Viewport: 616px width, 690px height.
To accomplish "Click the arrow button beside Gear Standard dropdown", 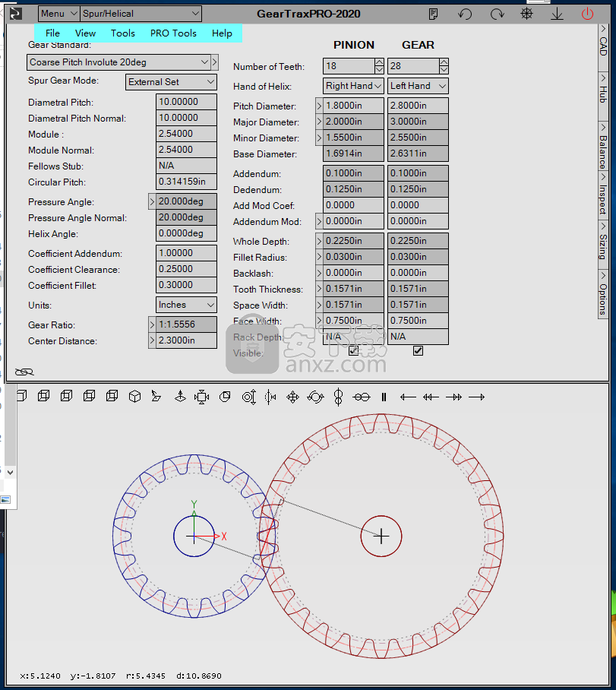I will click(215, 62).
